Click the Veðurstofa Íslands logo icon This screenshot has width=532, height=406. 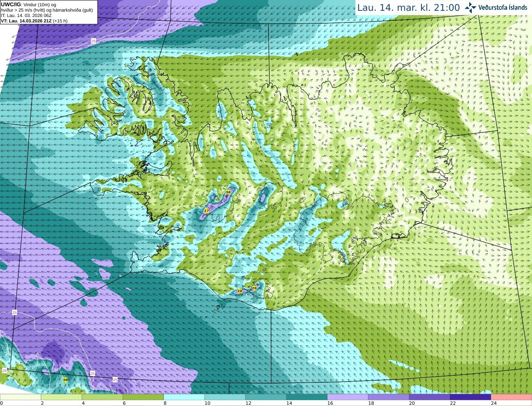(x=470, y=7)
